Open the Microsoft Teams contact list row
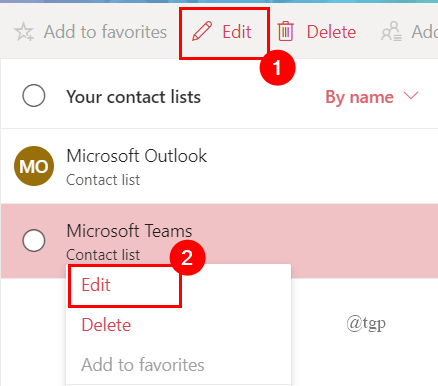Viewport: 438px width, 386px height. coord(219,241)
